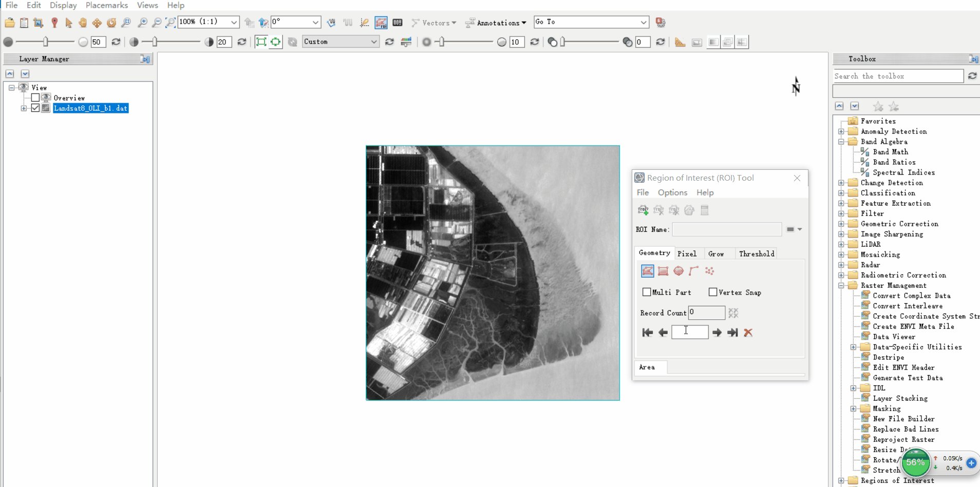Screen dimensions: 980x487
Task: Click the Search the toolbox field
Action: [898, 76]
